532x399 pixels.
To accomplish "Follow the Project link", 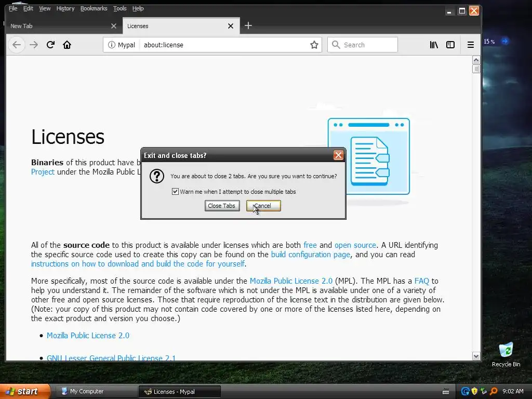I will (x=43, y=172).
